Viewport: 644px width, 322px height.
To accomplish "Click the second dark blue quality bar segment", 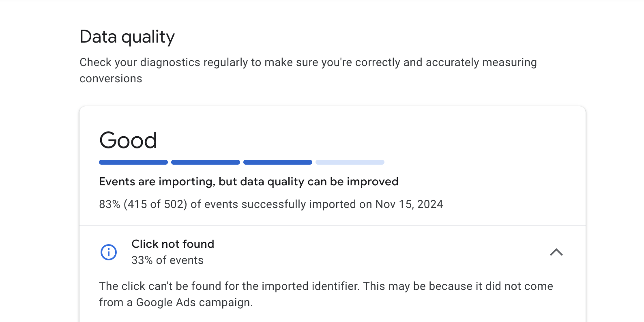I will click(x=206, y=162).
